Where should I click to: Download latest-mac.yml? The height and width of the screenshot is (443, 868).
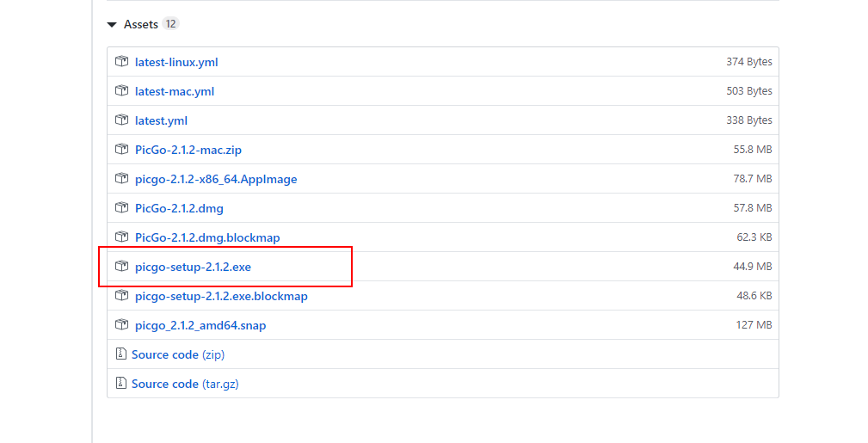click(175, 91)
